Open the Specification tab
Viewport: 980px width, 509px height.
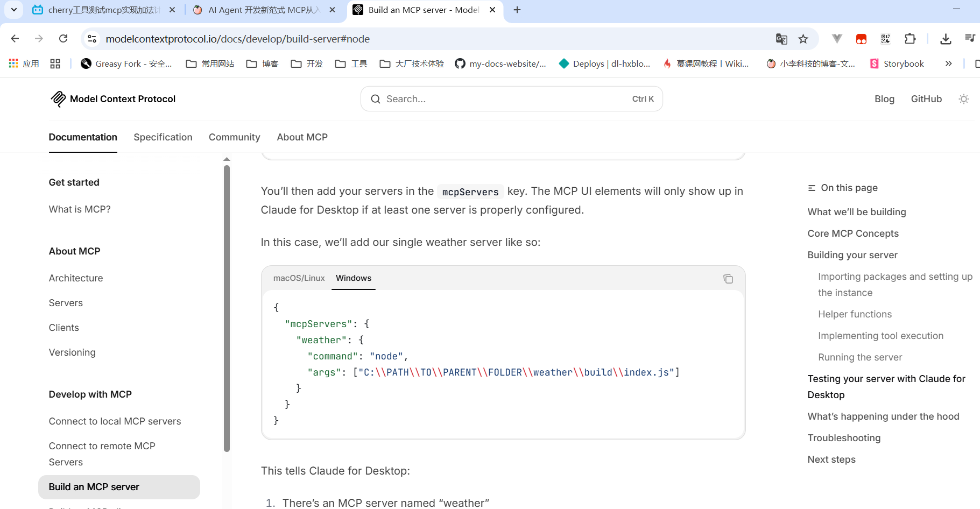click(163, 137)
